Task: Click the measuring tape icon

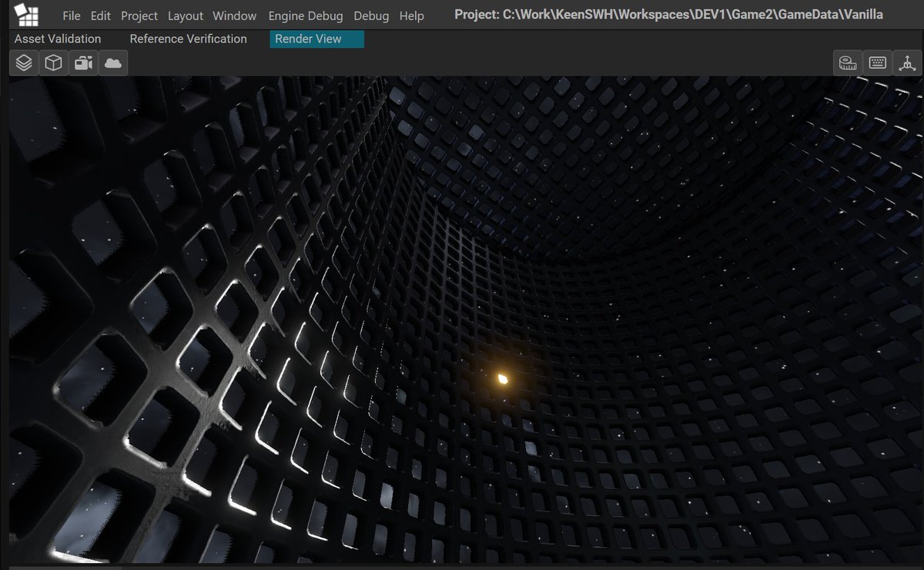Action: click(848, 63)
